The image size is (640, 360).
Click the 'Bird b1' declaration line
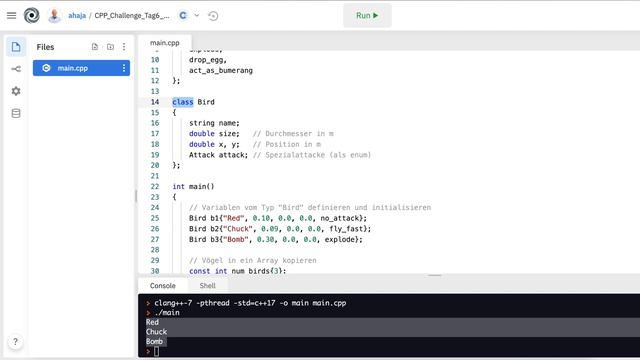278,218
